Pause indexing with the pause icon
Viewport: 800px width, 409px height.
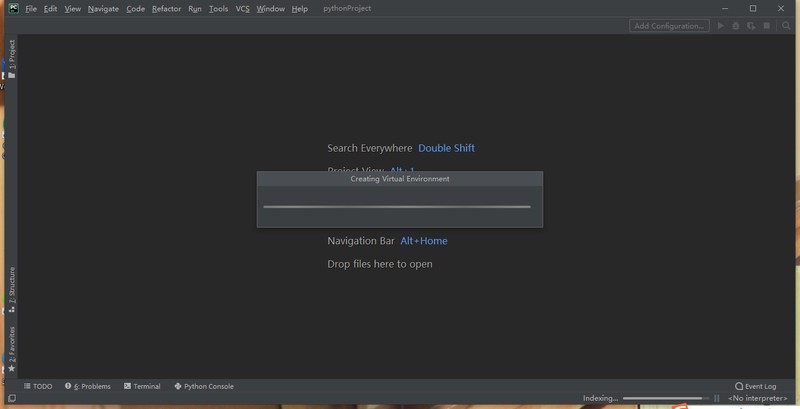717,398
